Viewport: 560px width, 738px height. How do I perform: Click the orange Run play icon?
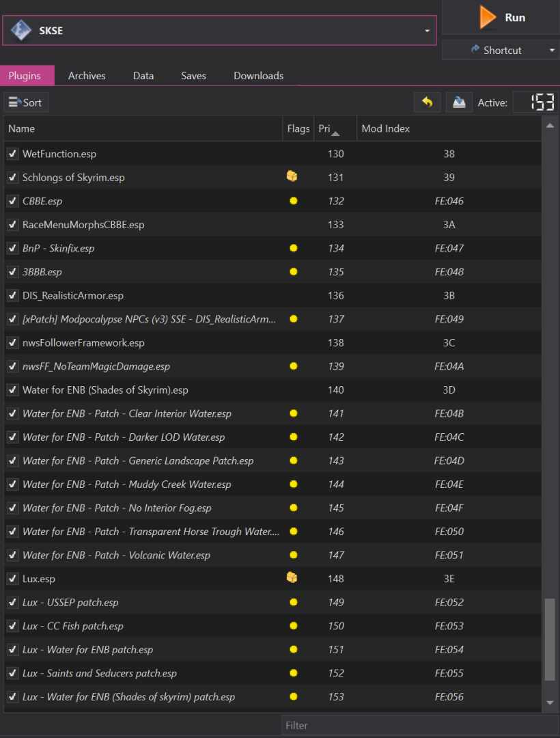point(487,17)
